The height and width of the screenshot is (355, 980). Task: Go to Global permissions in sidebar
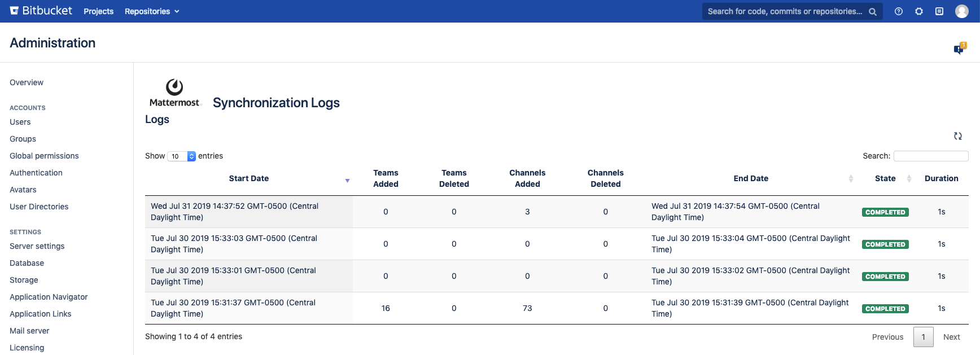pos(44,156)
